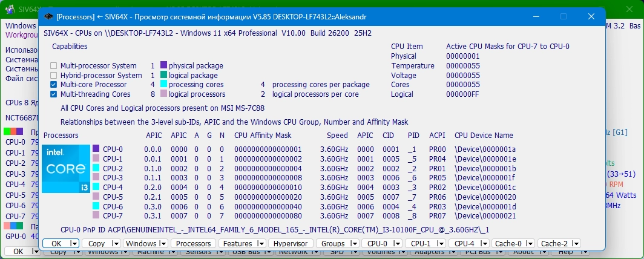Click the Hypervisor button
Image resolution: width=644 pixels, height=259 pixels.
point(291,243)
